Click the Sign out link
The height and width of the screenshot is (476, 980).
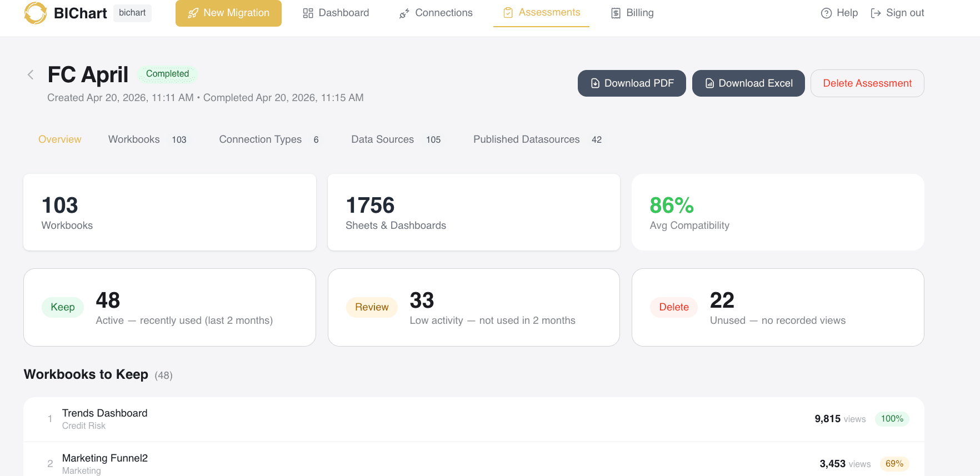897,13
